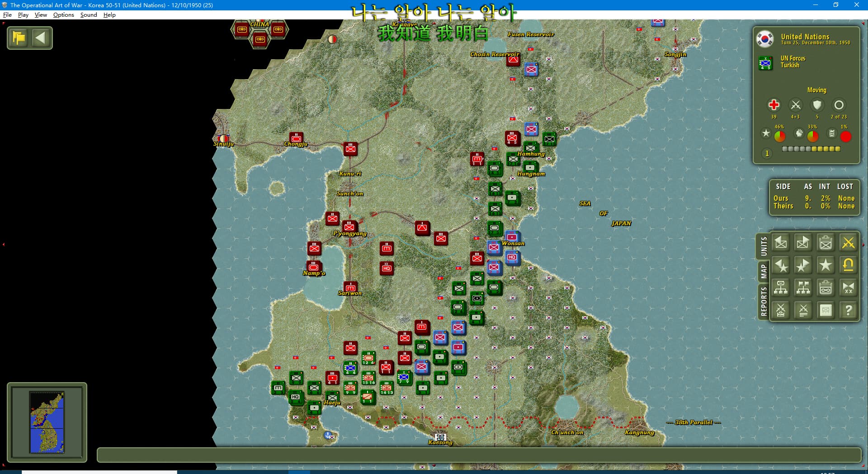Viewport: 868px width, 474px height.
Task: Click the Chosin Reservoir label
Action: [495, 54]
